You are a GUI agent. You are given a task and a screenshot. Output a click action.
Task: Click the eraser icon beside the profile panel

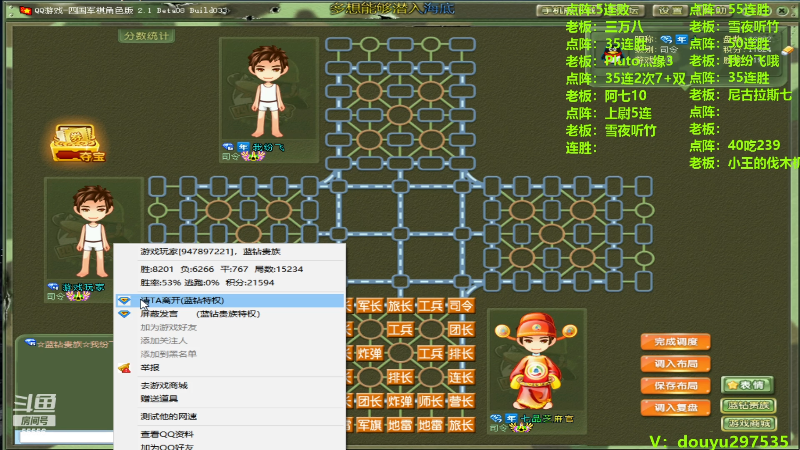pos(787,49)
